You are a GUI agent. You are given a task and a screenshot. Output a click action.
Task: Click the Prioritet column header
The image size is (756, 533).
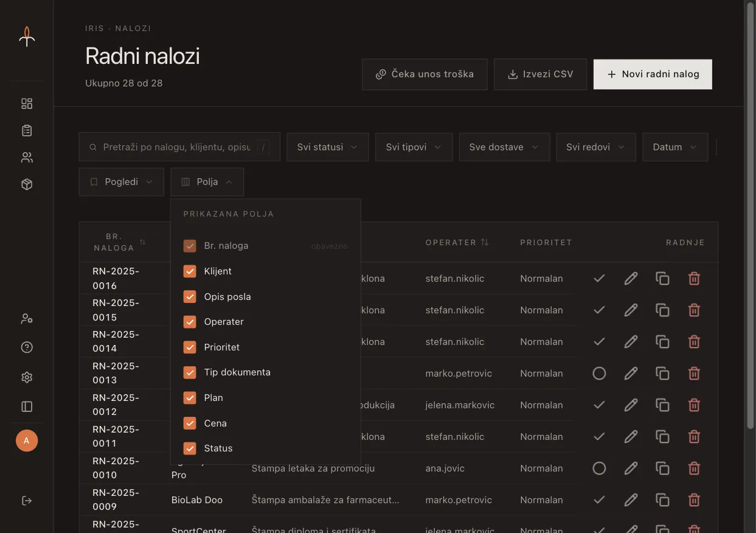[546, 242]
